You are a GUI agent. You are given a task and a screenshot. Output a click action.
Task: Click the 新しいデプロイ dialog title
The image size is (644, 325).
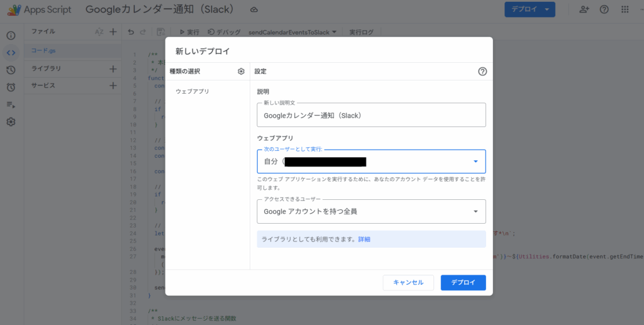click(203, 52)
